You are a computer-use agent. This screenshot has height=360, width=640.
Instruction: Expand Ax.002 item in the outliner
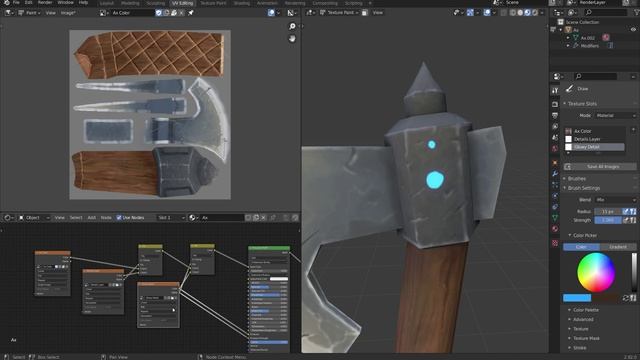[569, 38]
